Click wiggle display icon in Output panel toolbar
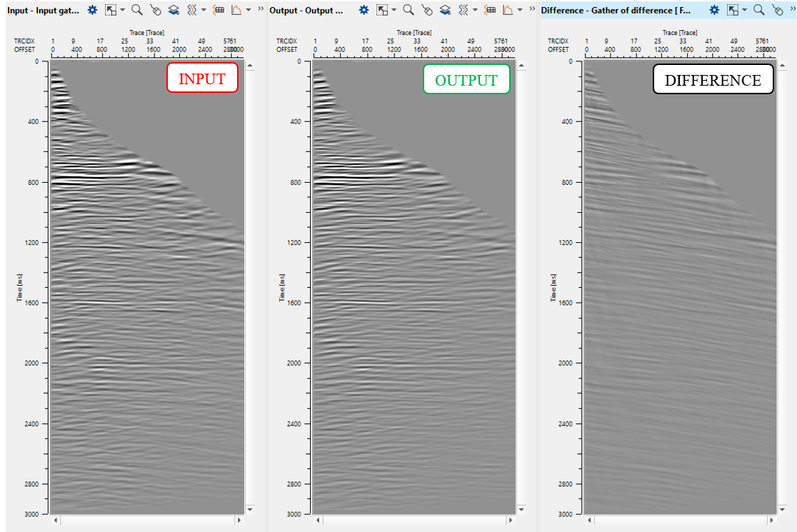This screenshot has height=532, width=797. click(x=463, y=11)
